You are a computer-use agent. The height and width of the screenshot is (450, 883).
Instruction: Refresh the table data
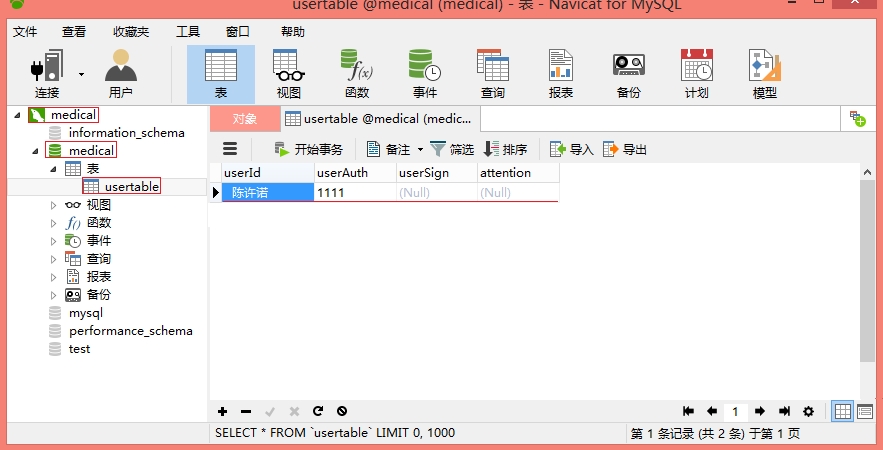click(x=318, y=411)
